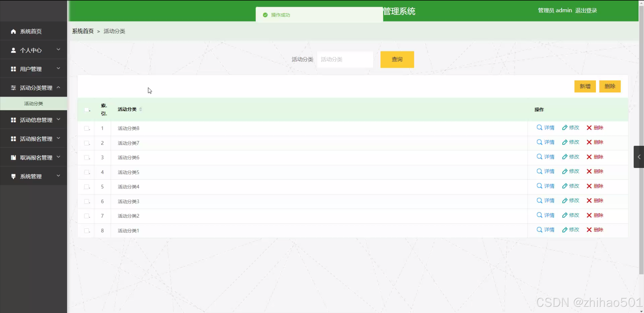Check the box for row 活动分类8

coord(87,128)
